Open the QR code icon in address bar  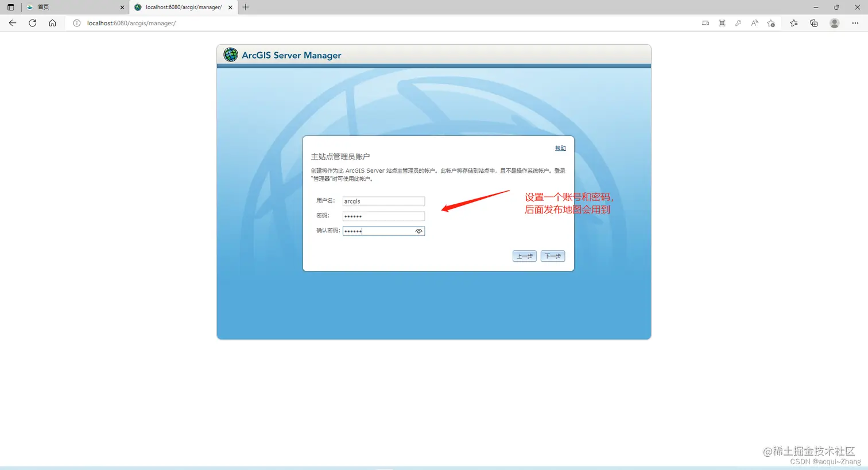click(722, 23)
